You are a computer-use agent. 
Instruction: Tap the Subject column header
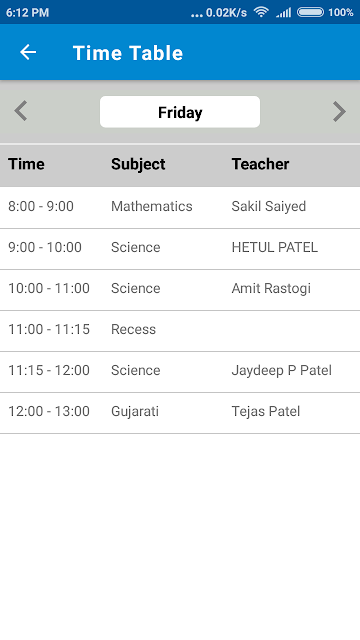point(138,164)
